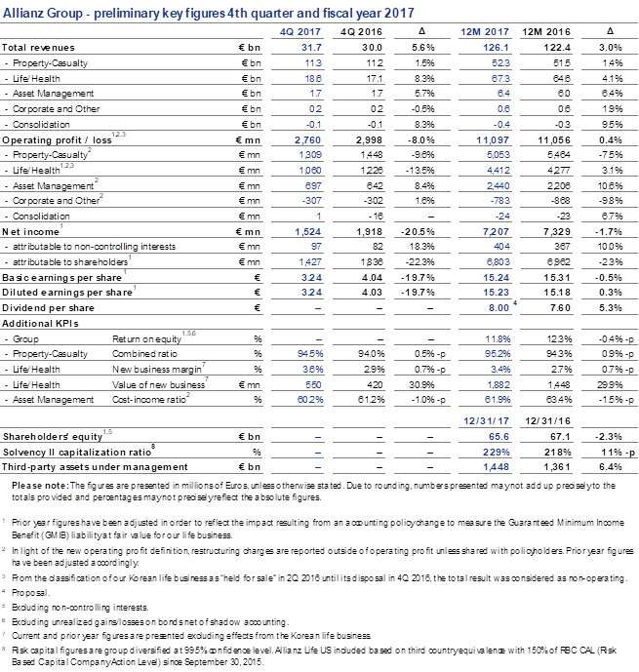This screenshot has width=639, height=672.
Task: Click the 'Solvency II capitalization ratio' label
Action: click(x=77, y=453)
